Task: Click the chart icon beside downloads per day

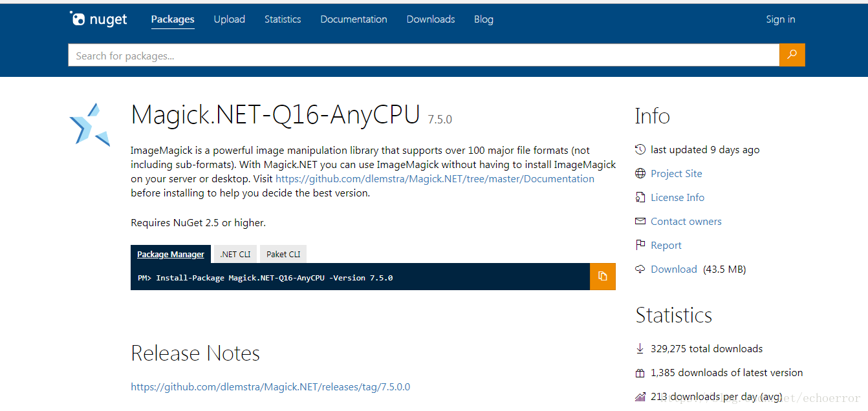Action: [x=640, y=397]
